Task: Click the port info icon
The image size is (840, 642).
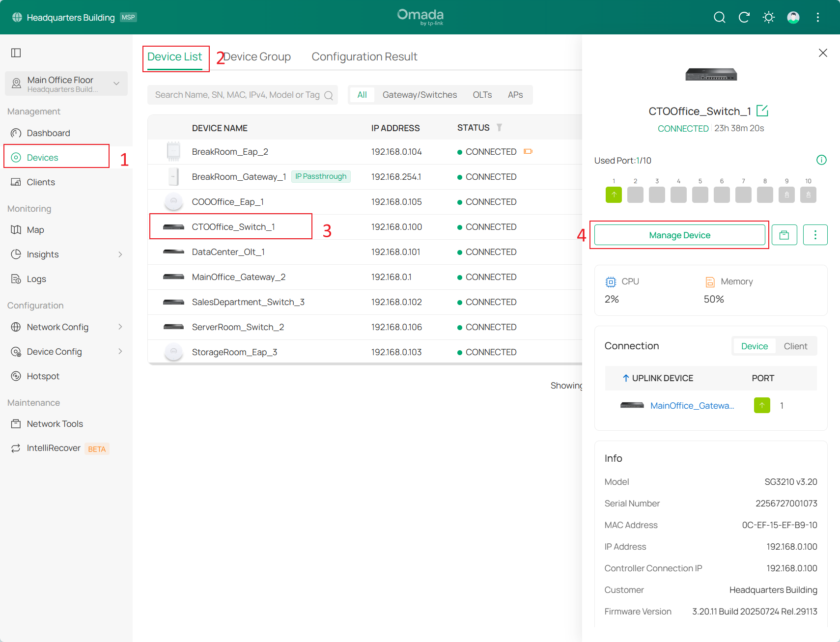Action: 821,160
